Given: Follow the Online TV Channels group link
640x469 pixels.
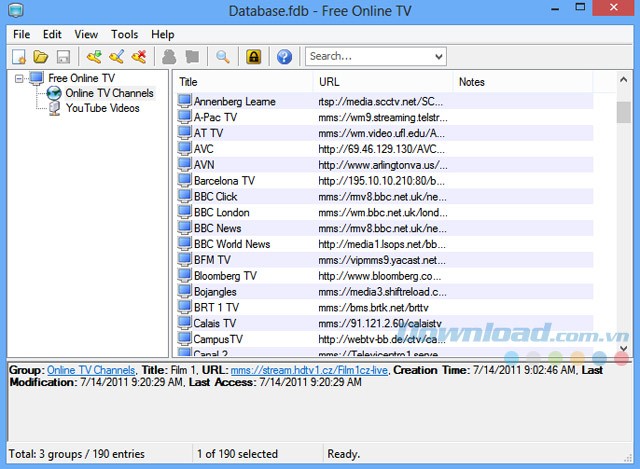Looking at the screenshot, I should pyautogui.click(x=91, y=370).
